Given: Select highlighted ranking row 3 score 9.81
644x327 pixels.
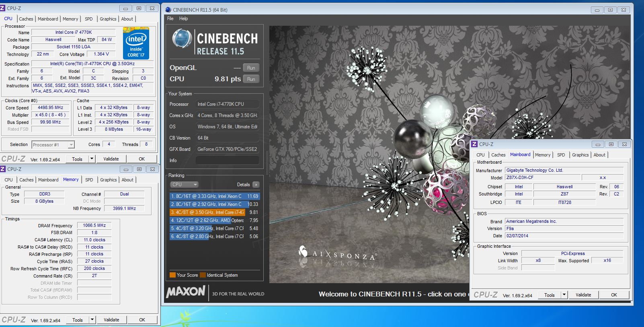Looking at the screenshot, I should coord(215,212).
